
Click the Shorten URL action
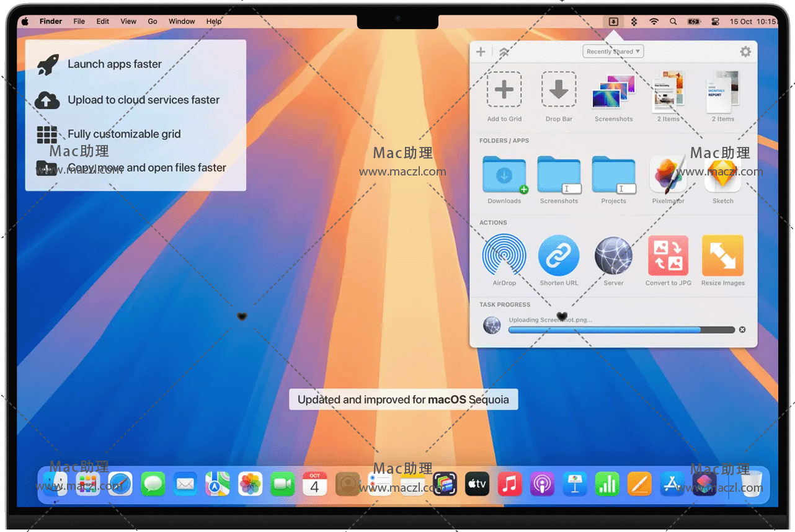pos(559,255)
